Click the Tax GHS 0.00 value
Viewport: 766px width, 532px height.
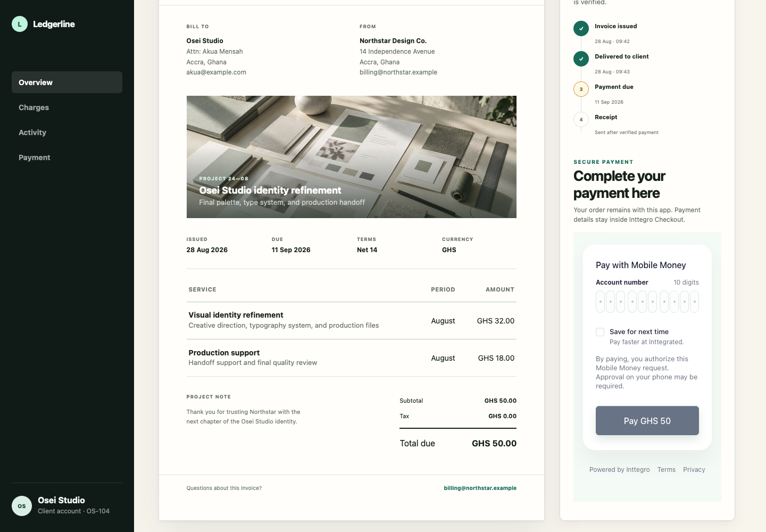(x=503, y=416)
